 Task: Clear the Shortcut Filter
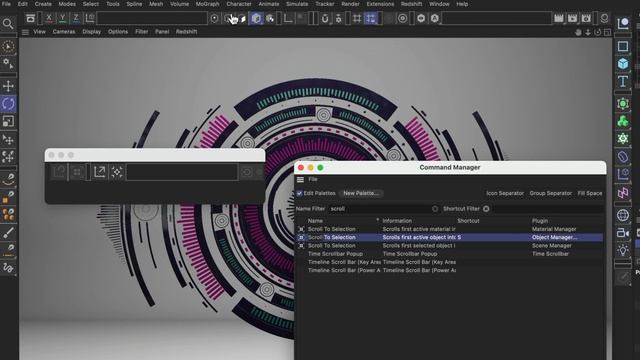click(x=486, y=209)
